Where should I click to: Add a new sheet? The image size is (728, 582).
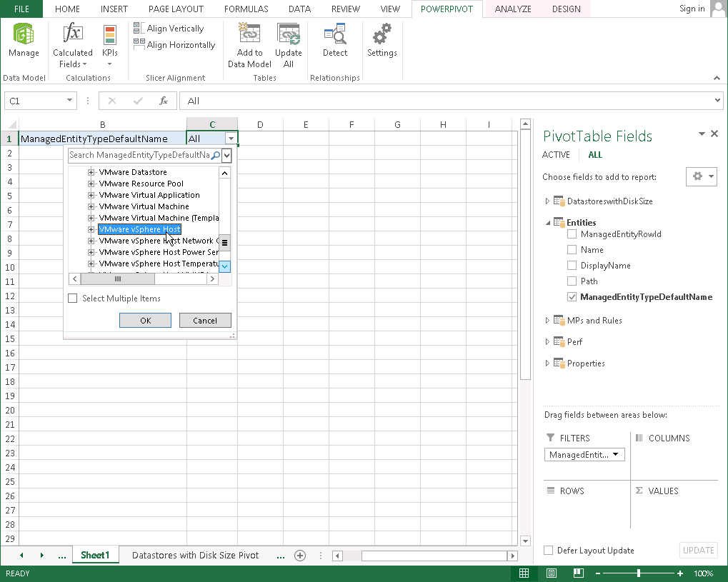(x=300, y=556)
